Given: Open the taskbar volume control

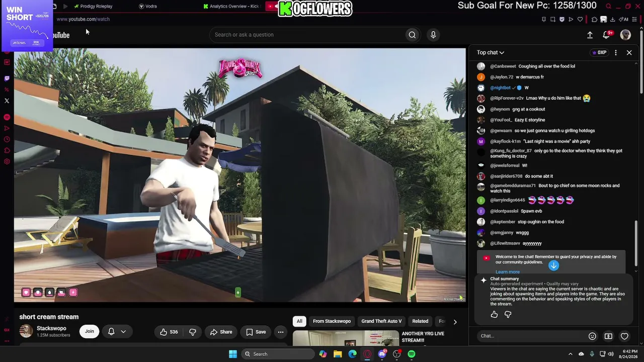Looking at the screenshot, I should (x=611, y=354).
